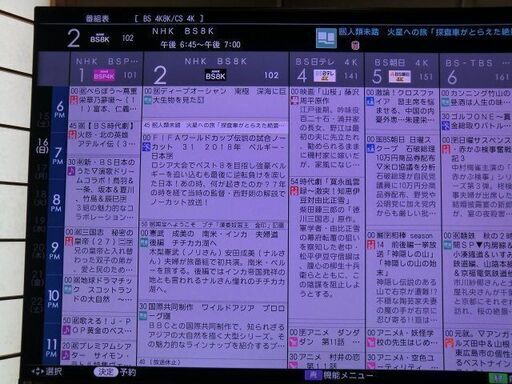Choose date 16(日) in the date column
Image resolution: width=512 pixels, height=384 pixels.
(x=42, y=145)
